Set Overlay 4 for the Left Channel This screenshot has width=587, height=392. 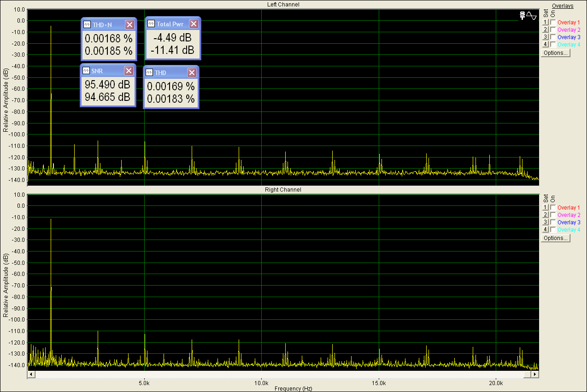pyautogui.click(x=545, y=44)
